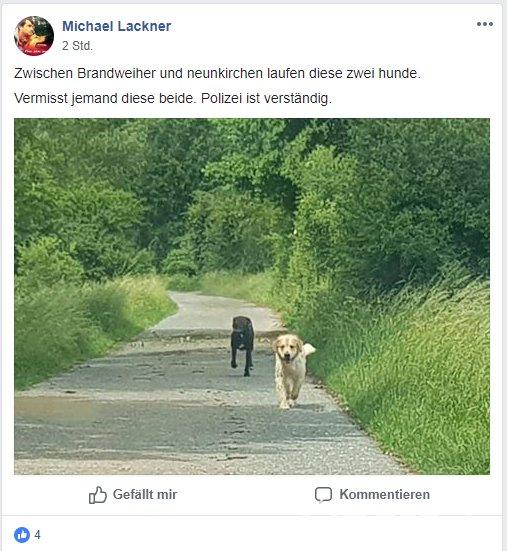The width and height of the screenshot is (507, 551).
Task: Select the text line mentioning Brandweiher
Action: [217, 73]
